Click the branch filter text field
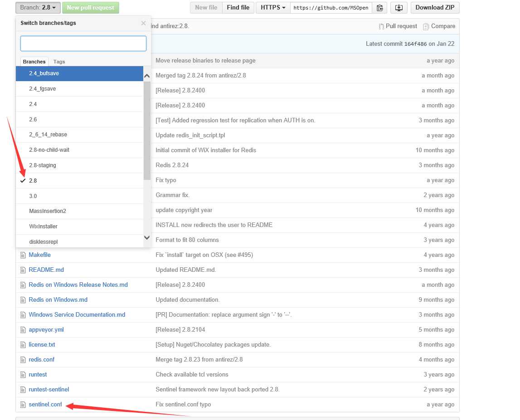Screen dimensions: 520x420 (83, 43)
